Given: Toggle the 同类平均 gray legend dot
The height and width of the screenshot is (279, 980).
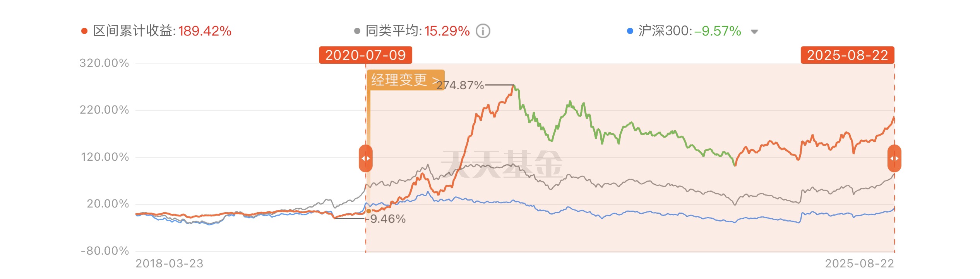Looking at the screenshot, I should click(357, 31).
